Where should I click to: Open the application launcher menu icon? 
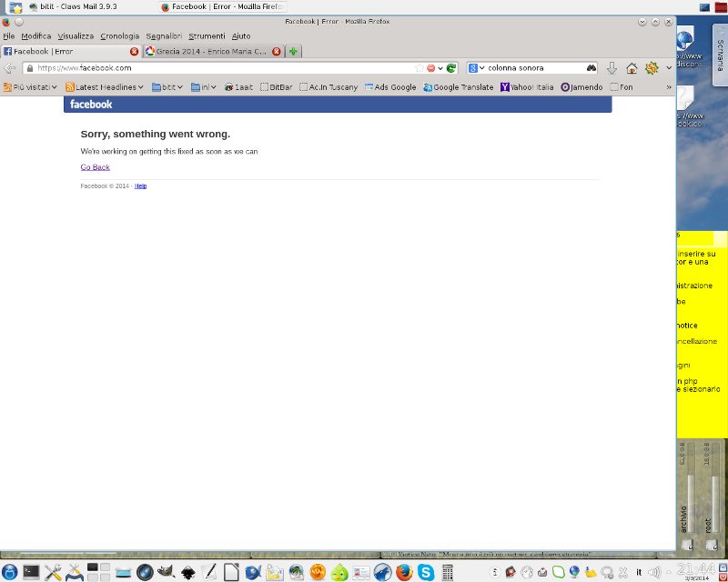click(x=9, y=572)
